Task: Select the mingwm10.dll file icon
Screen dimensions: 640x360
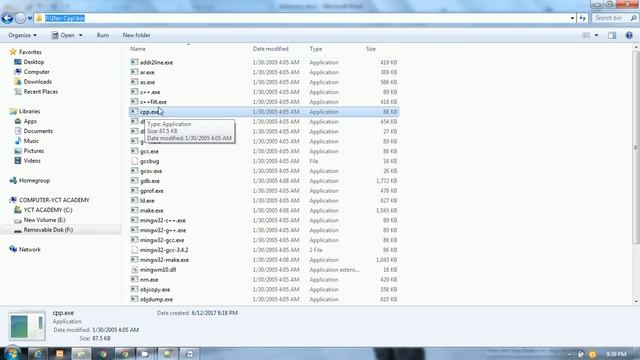Action: pos(134,269)
